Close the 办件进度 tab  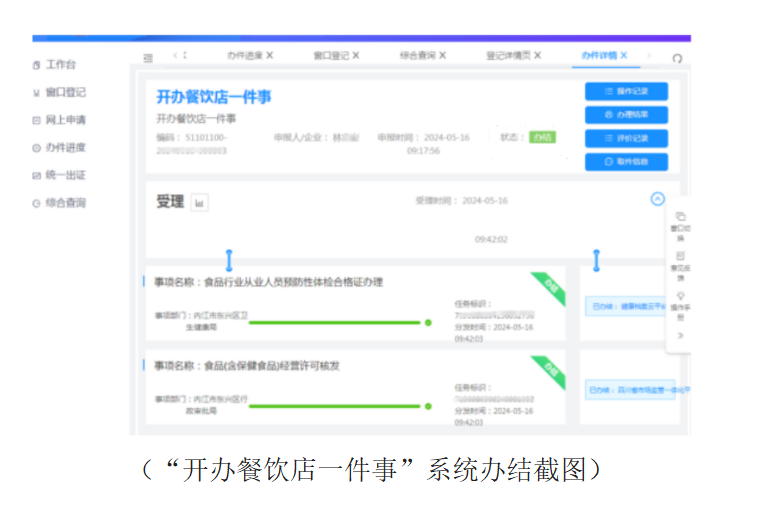tap(270, 55)
